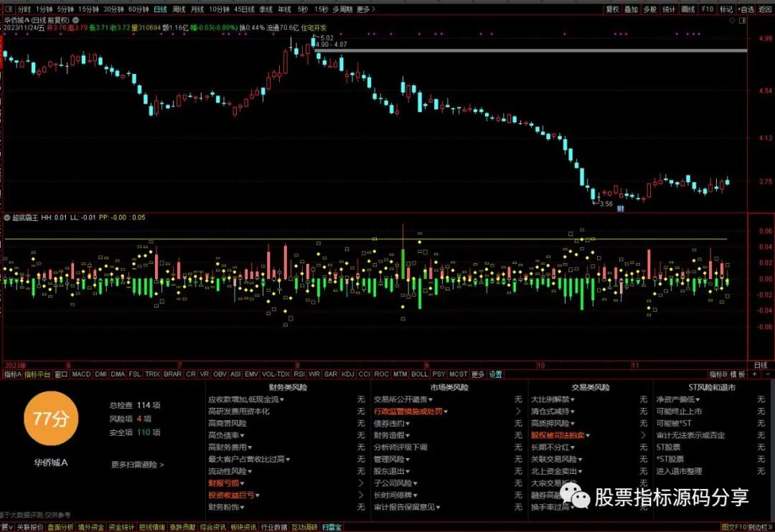
Task: Open details arrow for 行政监管措施或处罚
Action: pos(518,412)
